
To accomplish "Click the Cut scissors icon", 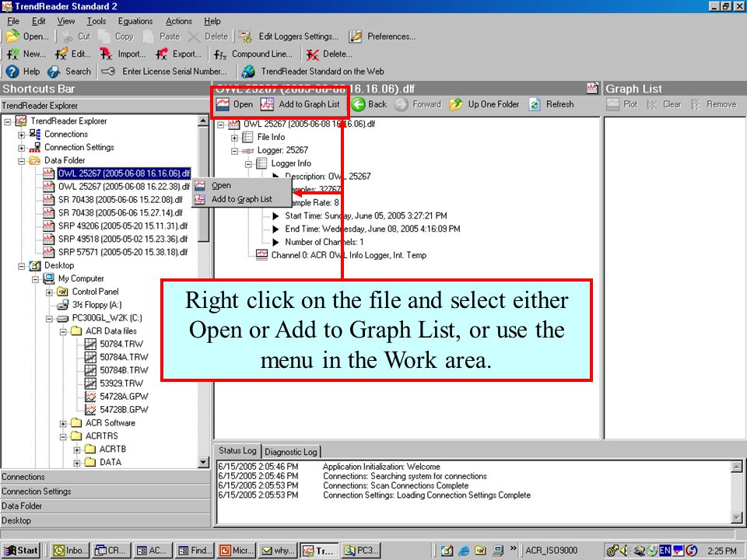I will click(x=67, y=37).
